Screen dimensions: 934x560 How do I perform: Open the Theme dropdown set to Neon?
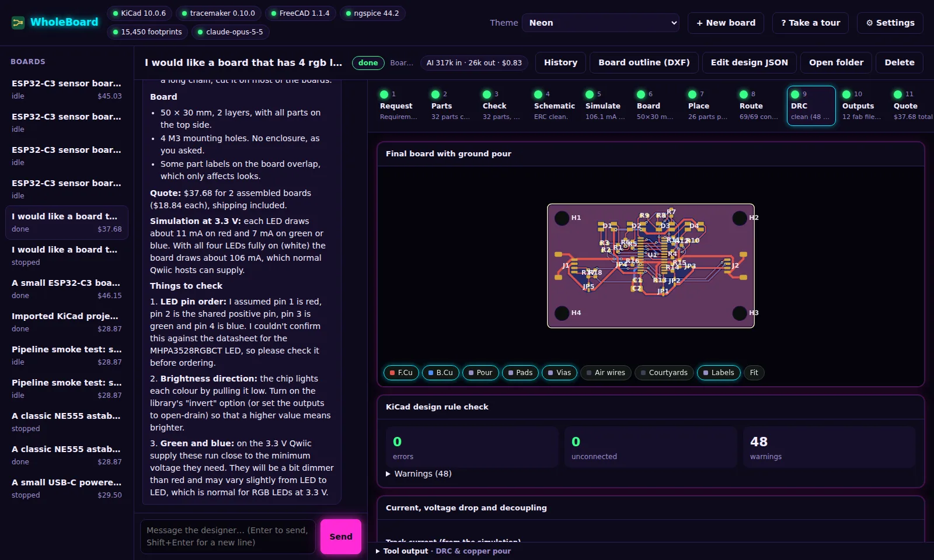click(600, 23)
